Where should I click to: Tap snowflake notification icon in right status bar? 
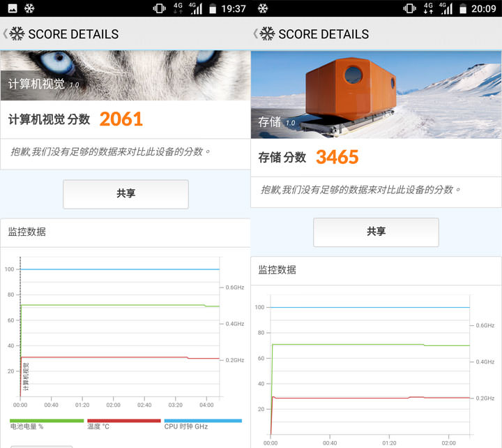click(263, 8)
